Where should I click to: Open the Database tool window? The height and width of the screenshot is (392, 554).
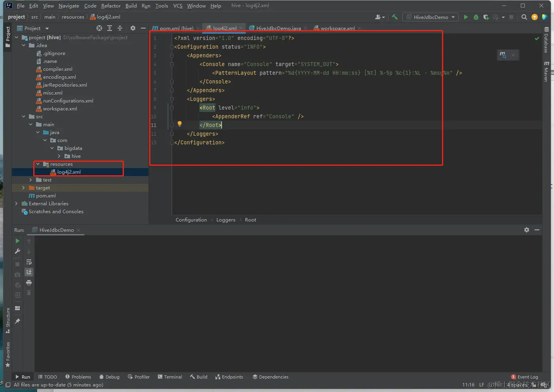pyautogui.click(x=546, y=40)
